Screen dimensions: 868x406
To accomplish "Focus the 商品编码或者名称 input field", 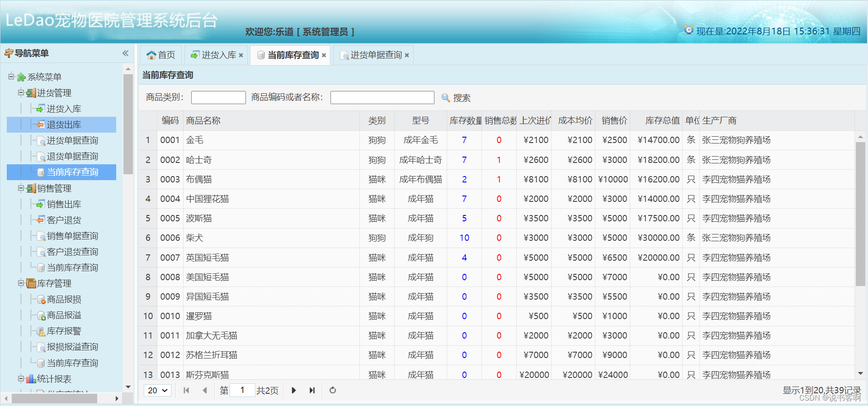I will pyautogui.click(x=382, y=97).
